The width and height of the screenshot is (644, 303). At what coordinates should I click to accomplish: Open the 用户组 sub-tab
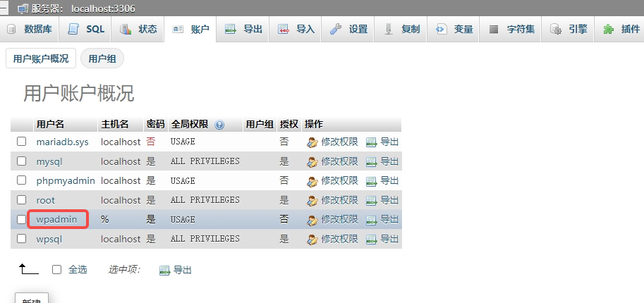(x=102, y=58)
